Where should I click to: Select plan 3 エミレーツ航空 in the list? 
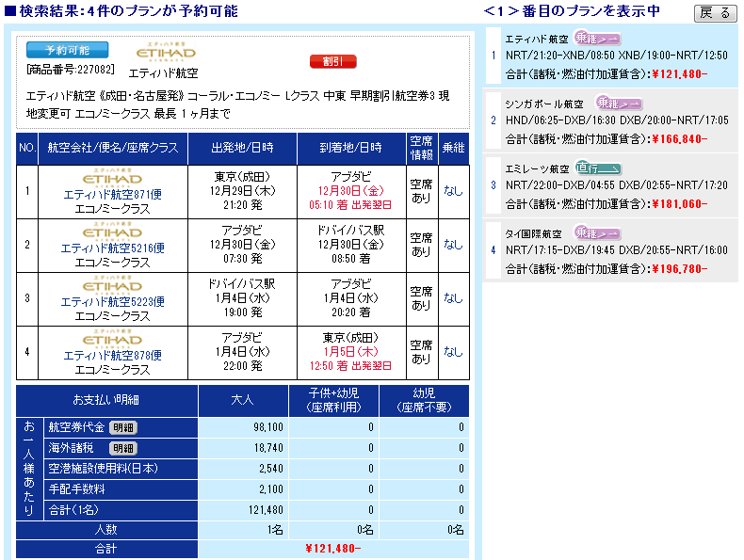coord(610,185)
